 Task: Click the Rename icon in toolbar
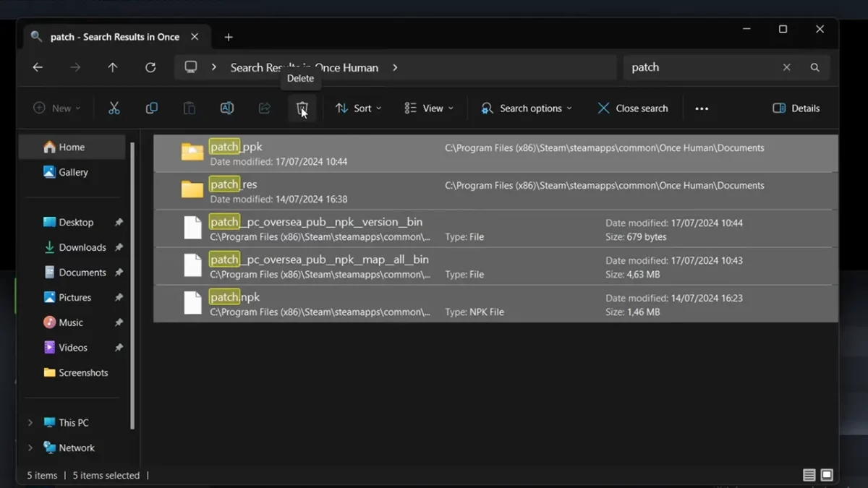226,108
